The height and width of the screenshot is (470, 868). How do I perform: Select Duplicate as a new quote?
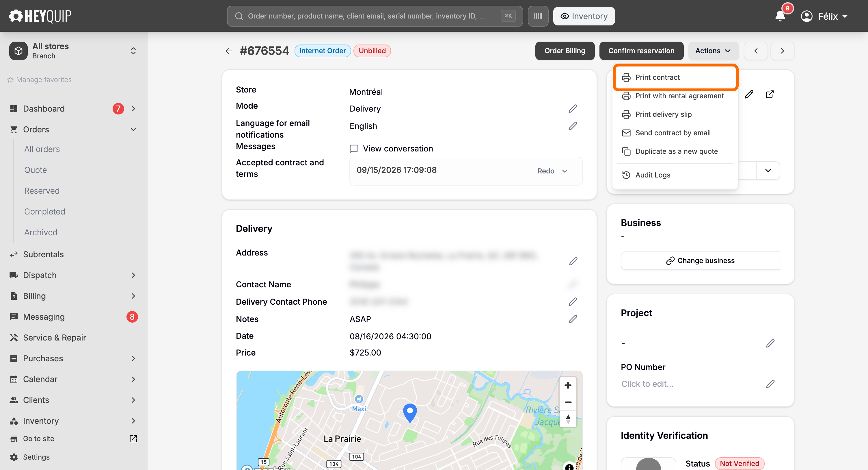coord(675,151)
